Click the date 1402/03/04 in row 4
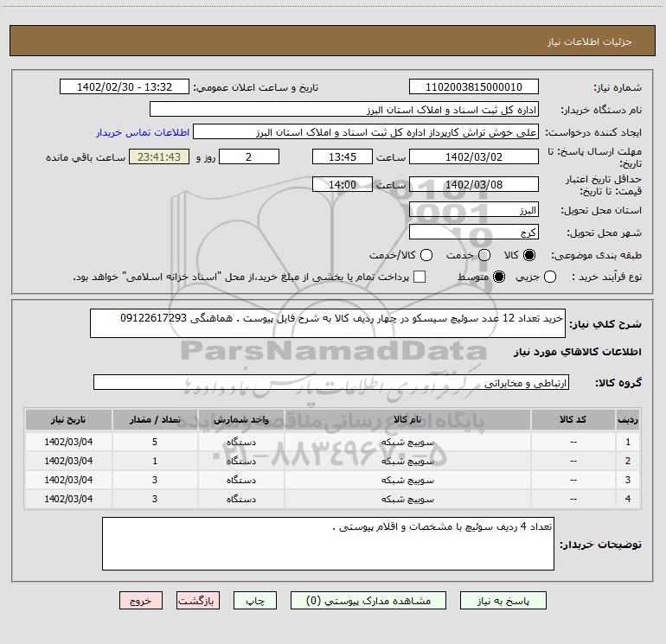The width and height of the screenshot is (666, 644). (x=68, y=500)
